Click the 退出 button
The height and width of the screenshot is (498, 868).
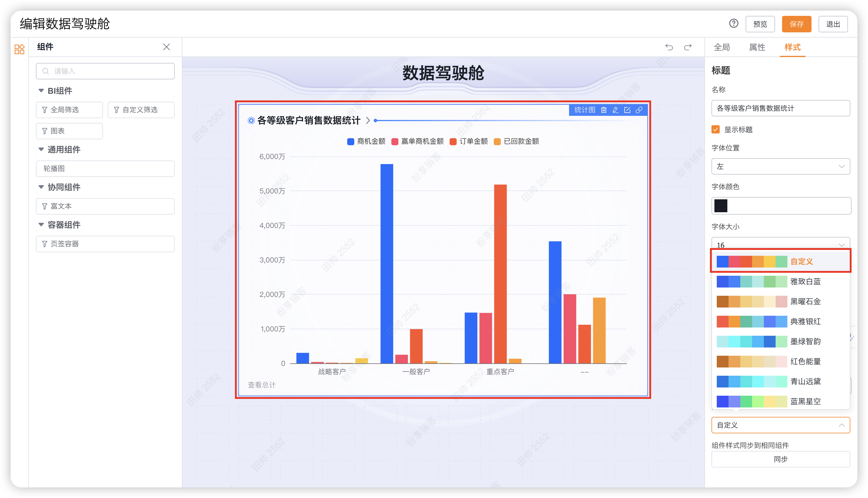(833, 24)
